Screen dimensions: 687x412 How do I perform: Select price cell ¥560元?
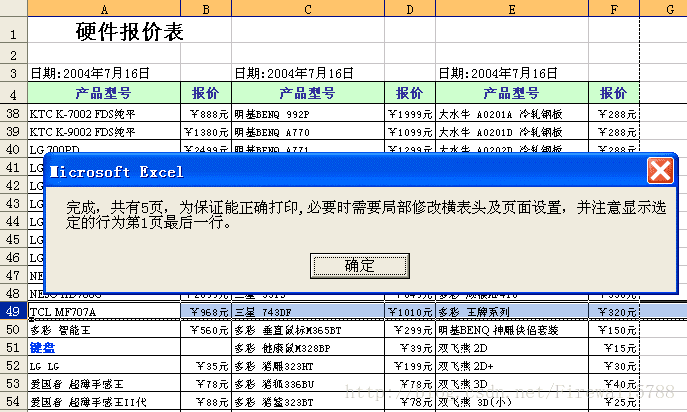coord(206,330)
